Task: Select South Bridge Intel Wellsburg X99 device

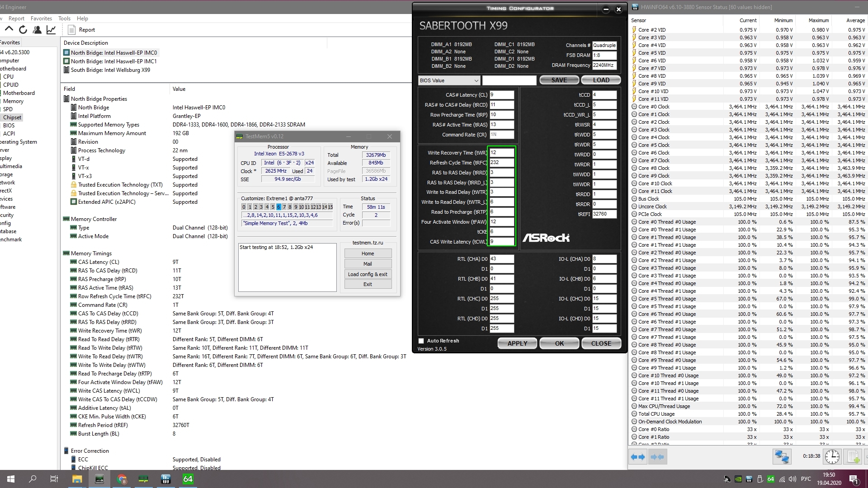Action: [110, 70]
